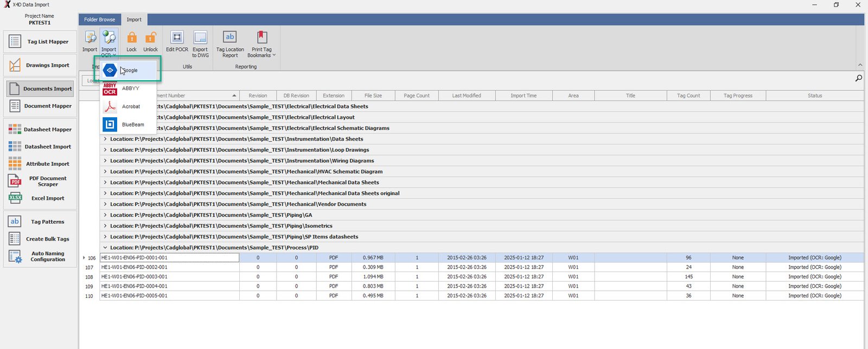The width and height of the screenshot is (868, 349).
Task: Click the search magnifier icon
Action: tap(858, 78)
